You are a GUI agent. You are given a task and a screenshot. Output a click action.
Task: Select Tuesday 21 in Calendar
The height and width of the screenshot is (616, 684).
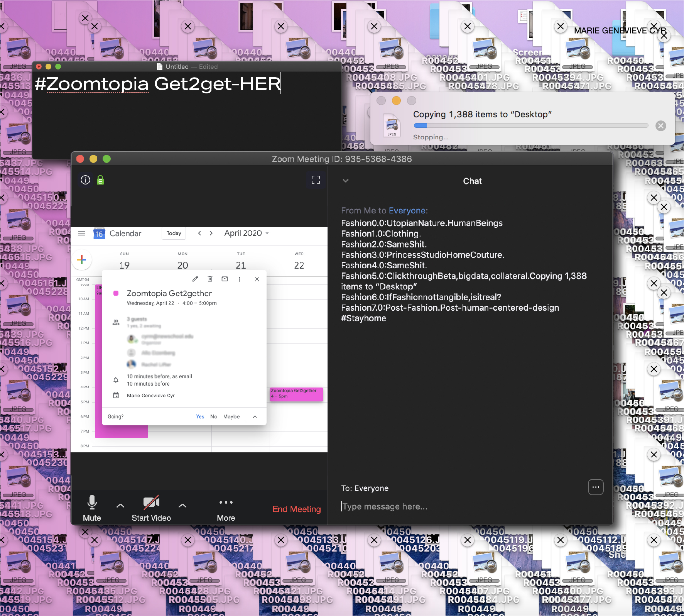[x=241, y=265]
